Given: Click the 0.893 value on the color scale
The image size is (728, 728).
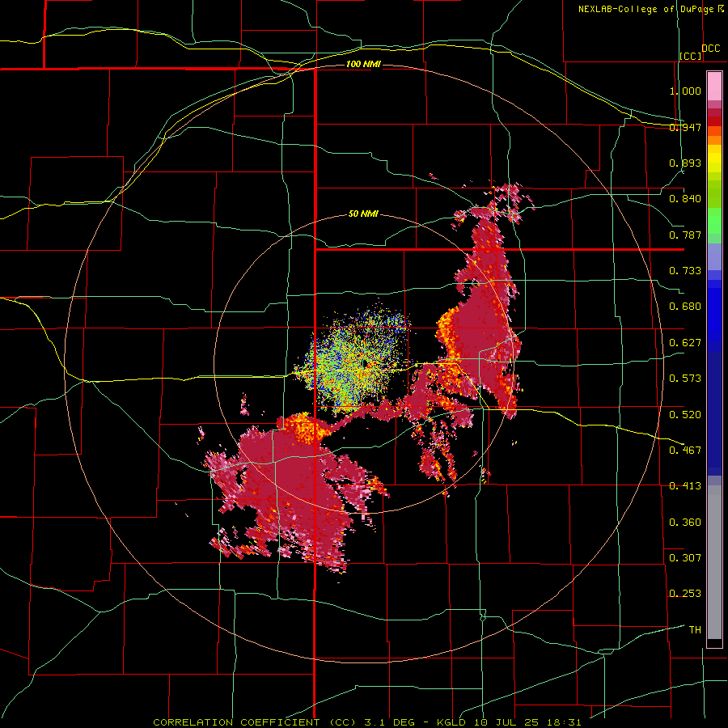Looking at the screenshot, I should [685, 163].
